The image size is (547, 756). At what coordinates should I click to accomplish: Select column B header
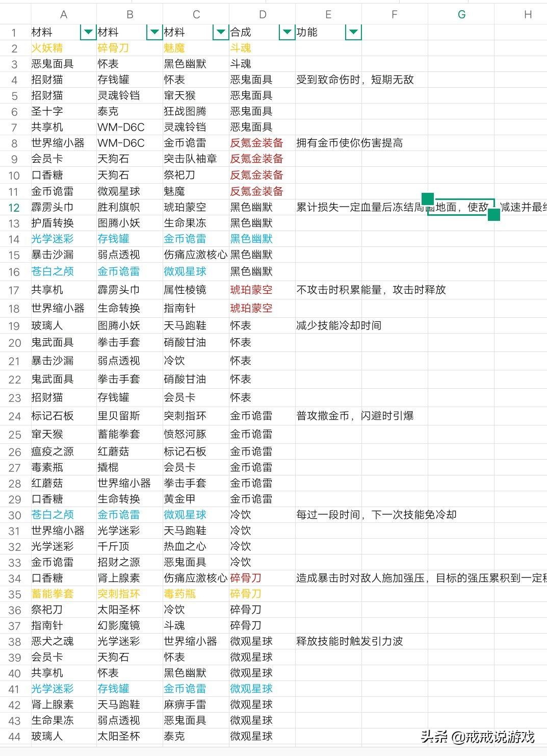click(x=130, y=14)
